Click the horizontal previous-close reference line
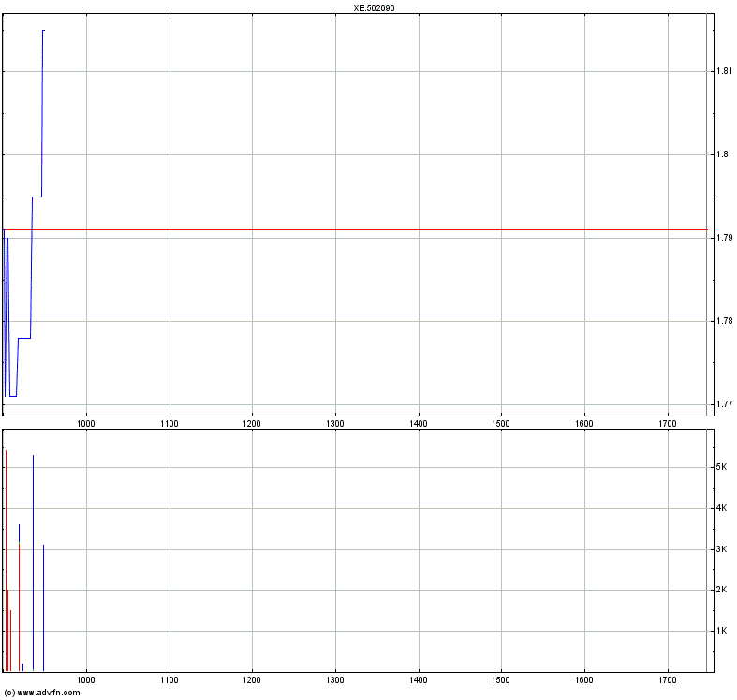This screenshot has width=737, height=700. [375, 229]
